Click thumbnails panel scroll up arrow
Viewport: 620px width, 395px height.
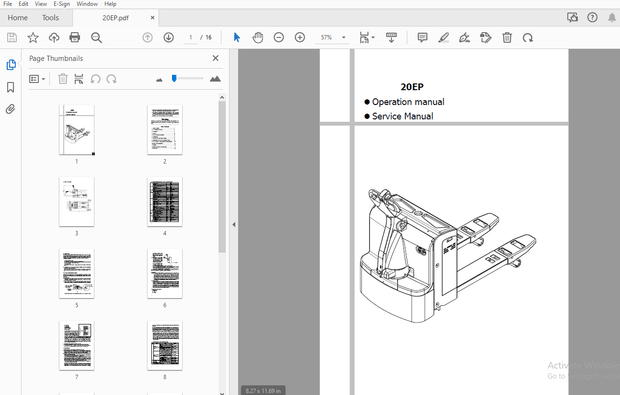pos(222,97)
